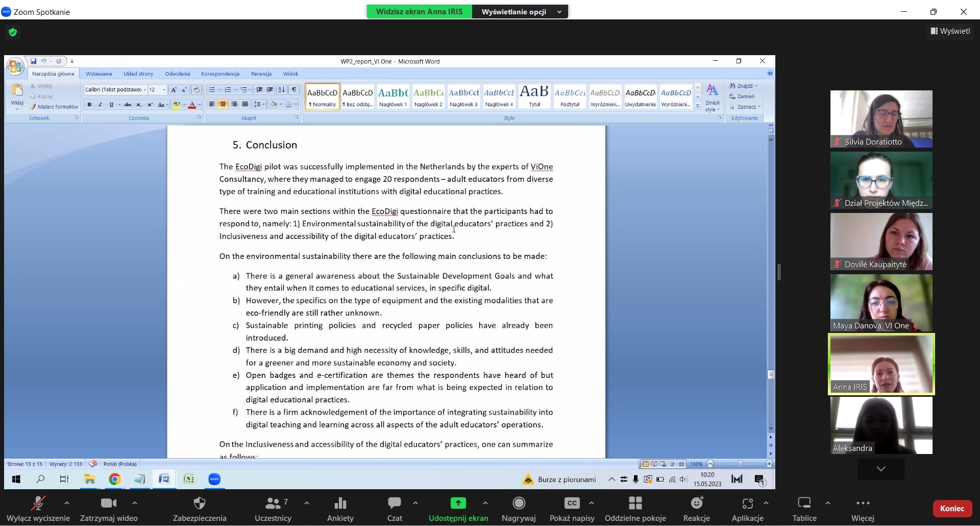
Task: Click the zoom slider in Word status bar
Action: [740, 464]
